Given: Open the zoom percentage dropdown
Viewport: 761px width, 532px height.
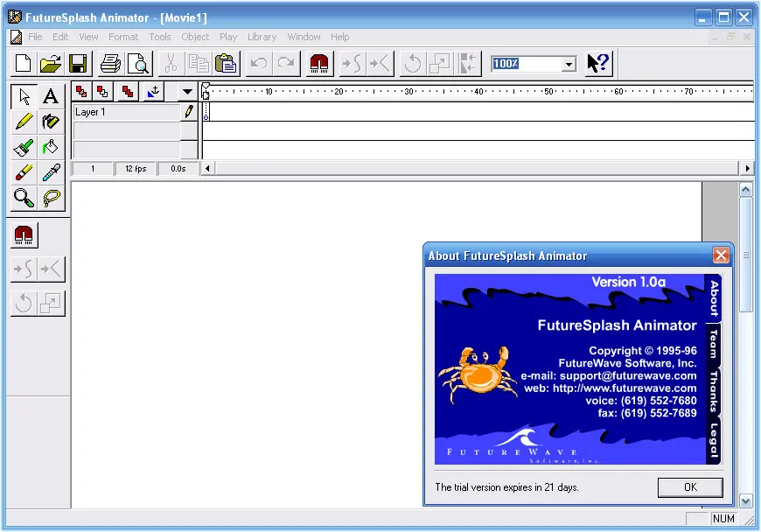Looking at the screenshot, I should click(569, 63).
